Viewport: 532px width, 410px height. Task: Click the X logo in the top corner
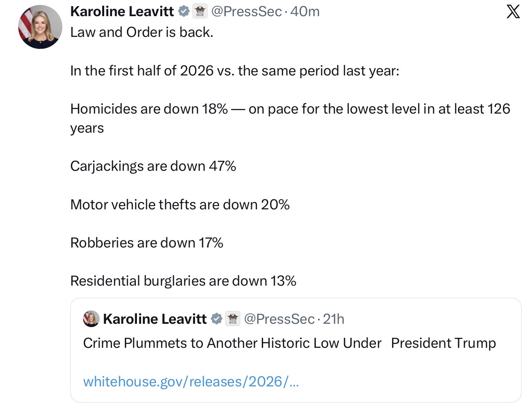[x=513, y=12]
